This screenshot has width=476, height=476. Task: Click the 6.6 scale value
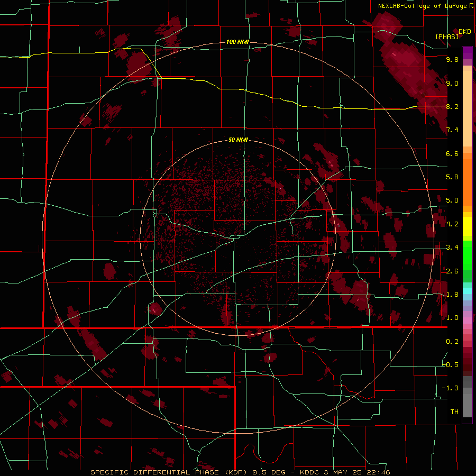click(x=452, y=153)
